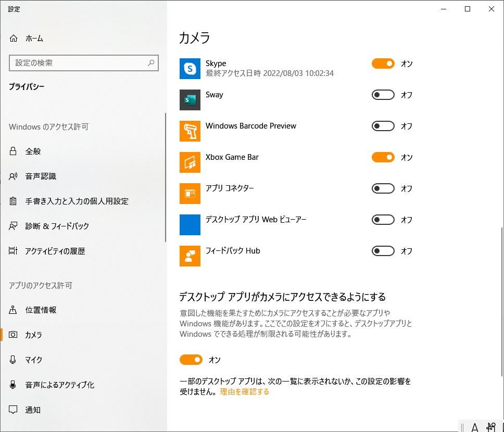
Task: Click the 手書き入力 clipboard icon
Action: tap(13, 201)
